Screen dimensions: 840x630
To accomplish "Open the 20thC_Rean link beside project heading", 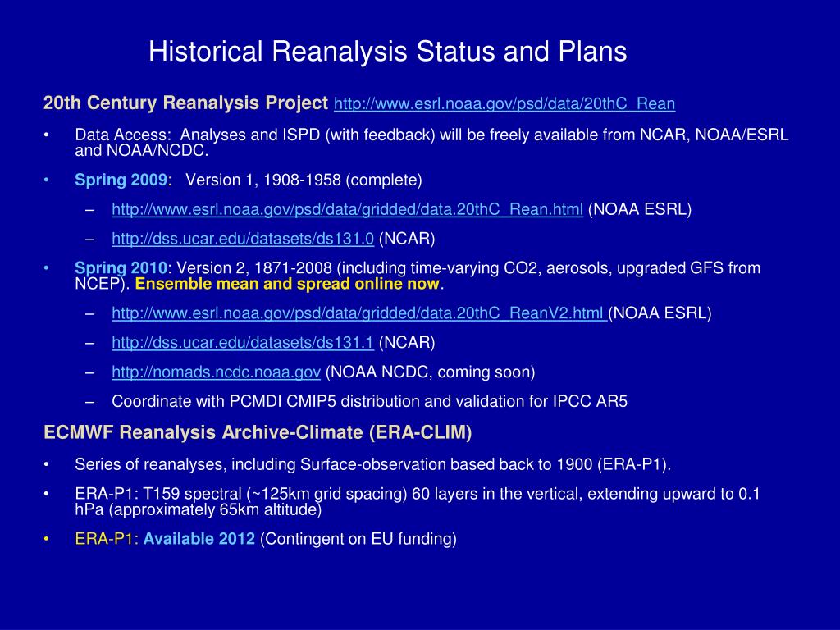I will coord(504,103).
